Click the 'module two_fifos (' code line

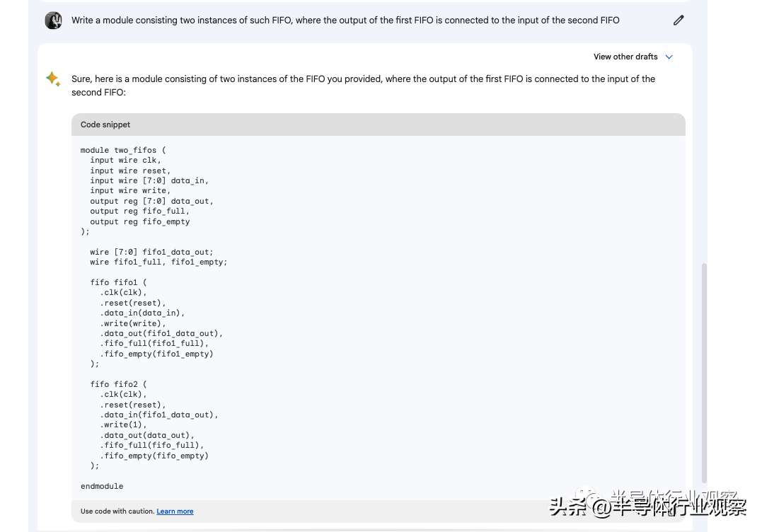[x=123, y=150]
